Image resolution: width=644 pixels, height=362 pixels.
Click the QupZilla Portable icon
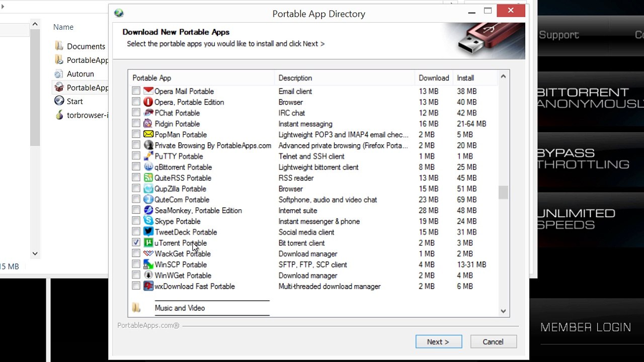(148, 189)
